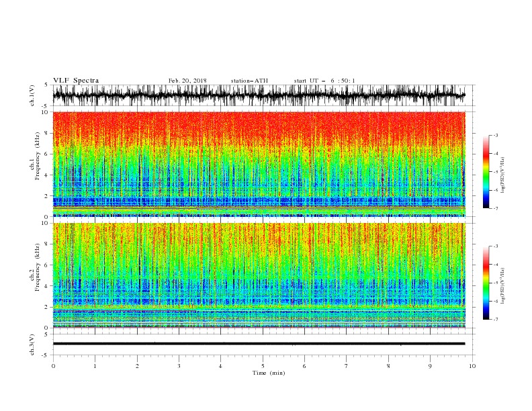Click the ch.1 color bar "log(PSD)(V²/Hz)" label
The height and width of the screenshot is (411, 532).
[x=502, y=175]
